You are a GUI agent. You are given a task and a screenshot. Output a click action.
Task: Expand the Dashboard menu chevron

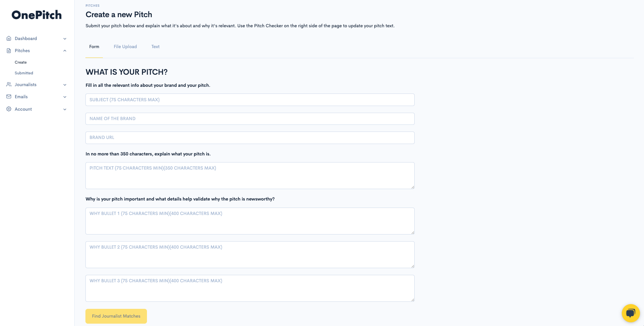click(x=65, y=39)
